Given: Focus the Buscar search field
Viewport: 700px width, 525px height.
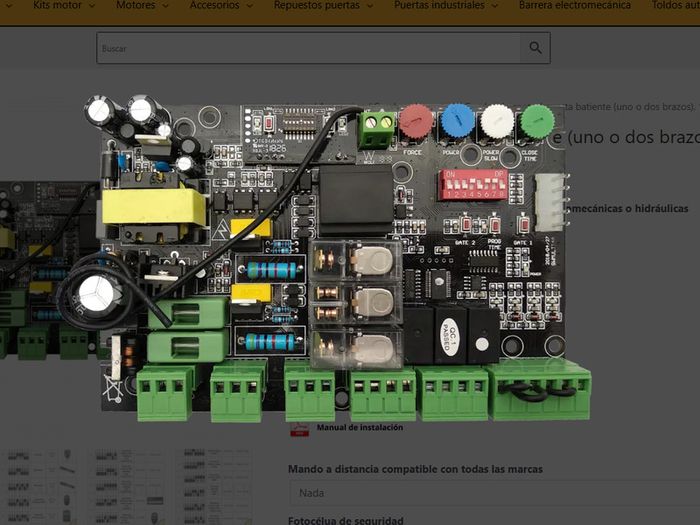Looking at the screenshot, I should (308, 48).
